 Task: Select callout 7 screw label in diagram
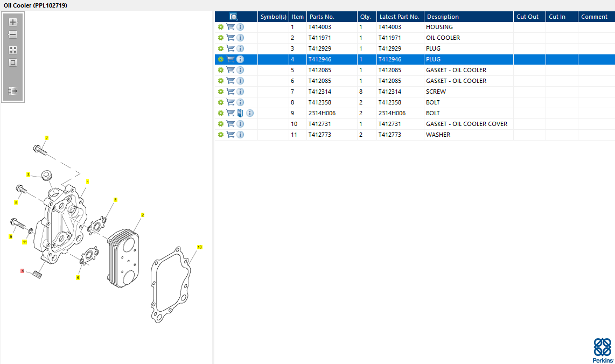[47, 138]
